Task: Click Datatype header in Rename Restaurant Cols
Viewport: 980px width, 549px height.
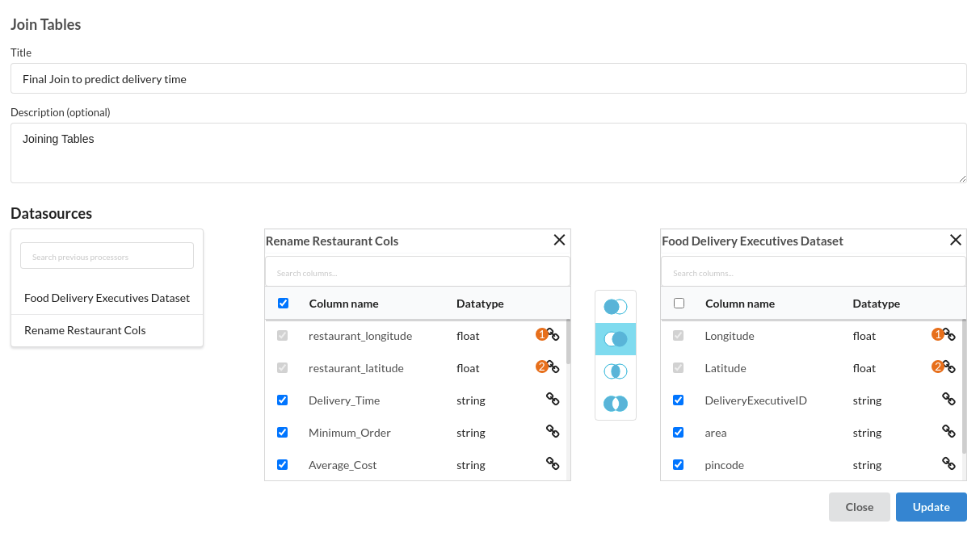Action: pyautogui.click(x=480, y=304)
